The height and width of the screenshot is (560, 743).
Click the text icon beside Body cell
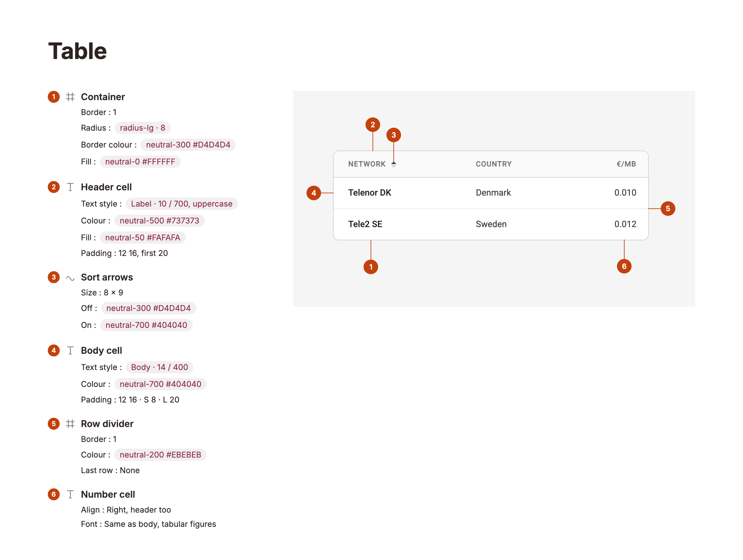click(x=70, y=351)
